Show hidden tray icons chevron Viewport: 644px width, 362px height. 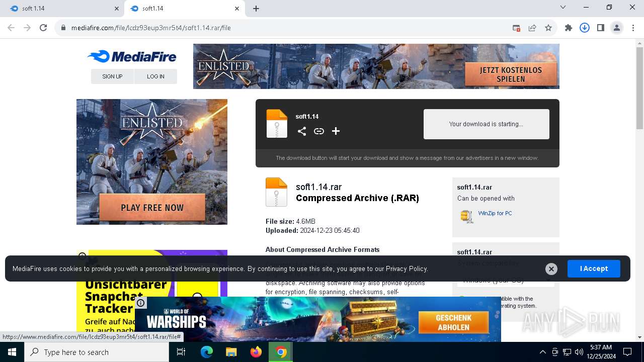[542, 352]
